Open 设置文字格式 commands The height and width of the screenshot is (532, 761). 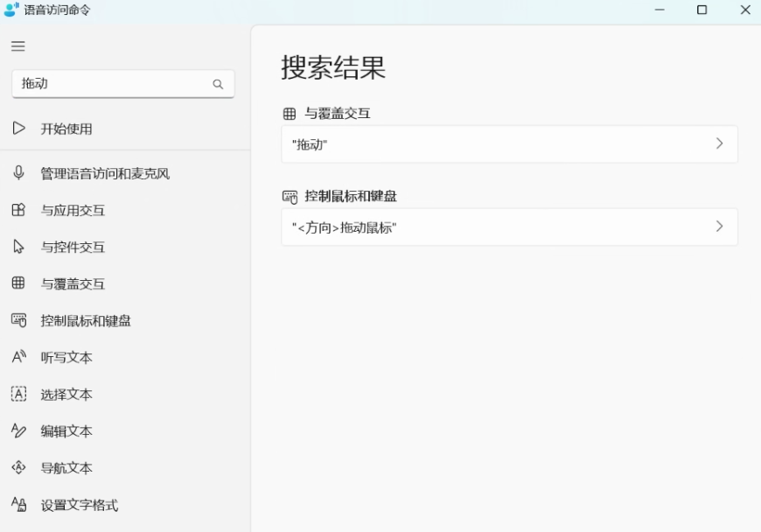pyautogui.click(x=125, y=505)
